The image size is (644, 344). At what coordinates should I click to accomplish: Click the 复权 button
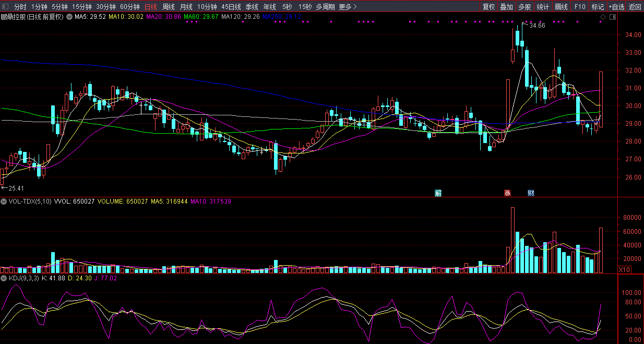(488, 7)
